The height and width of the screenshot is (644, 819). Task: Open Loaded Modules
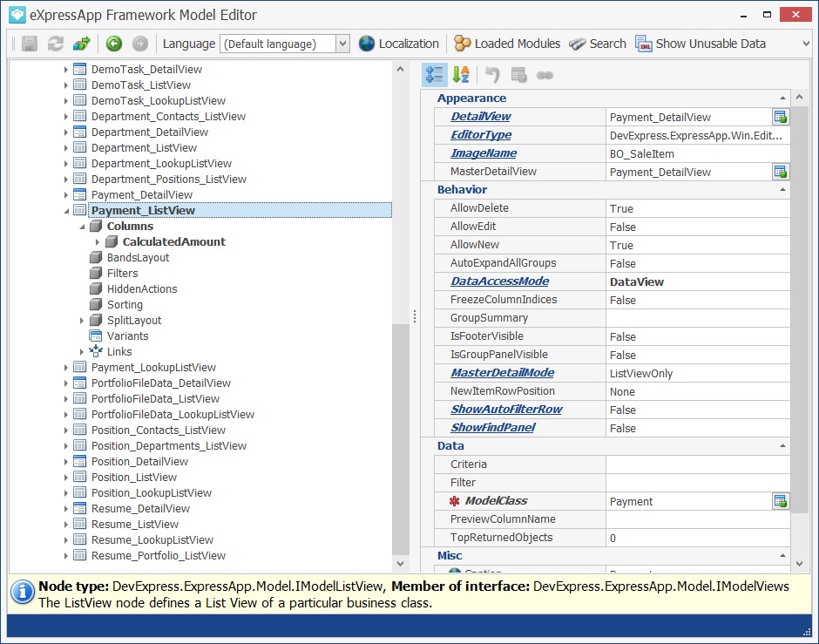click(x=507, y=44)
